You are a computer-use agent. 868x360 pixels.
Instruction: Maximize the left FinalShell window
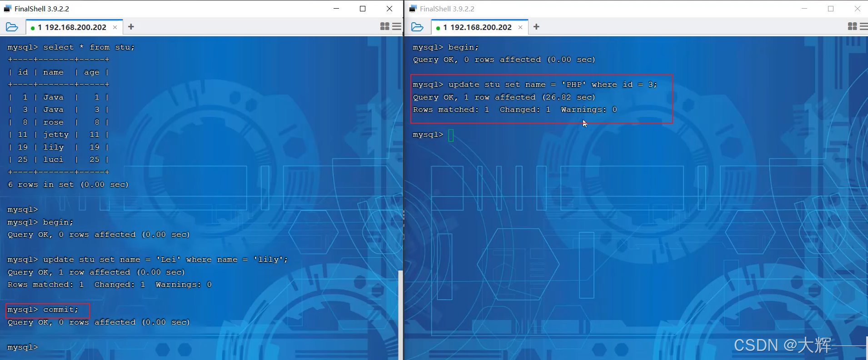(x=363, y=9)
